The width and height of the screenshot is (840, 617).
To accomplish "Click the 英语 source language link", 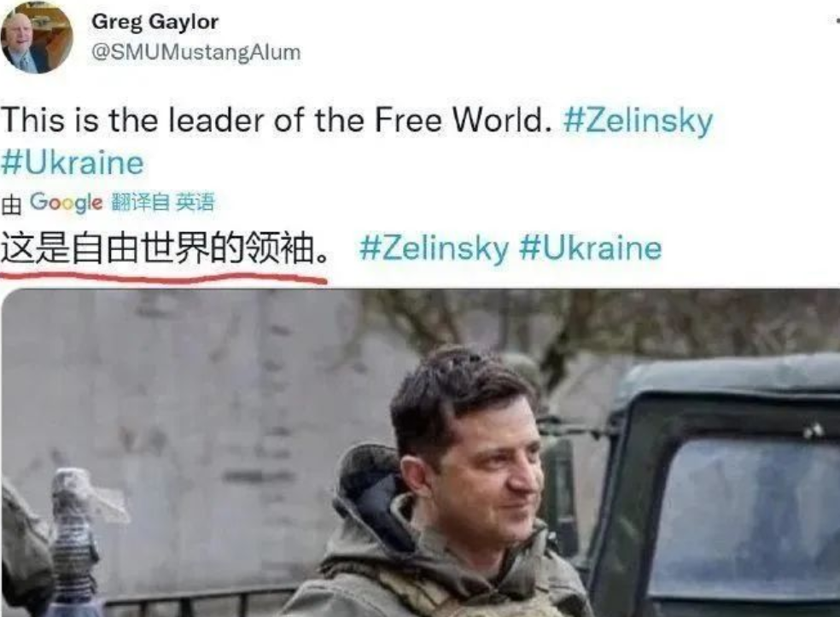I will click(195, 202).
